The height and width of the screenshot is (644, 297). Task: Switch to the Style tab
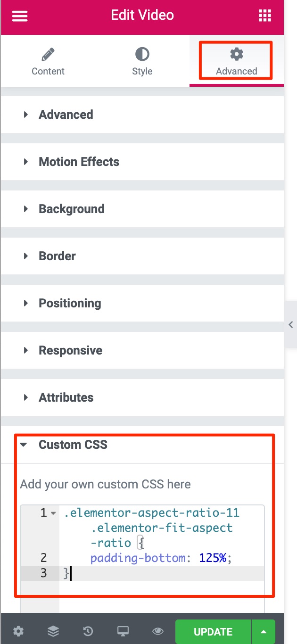pos(142,62)
